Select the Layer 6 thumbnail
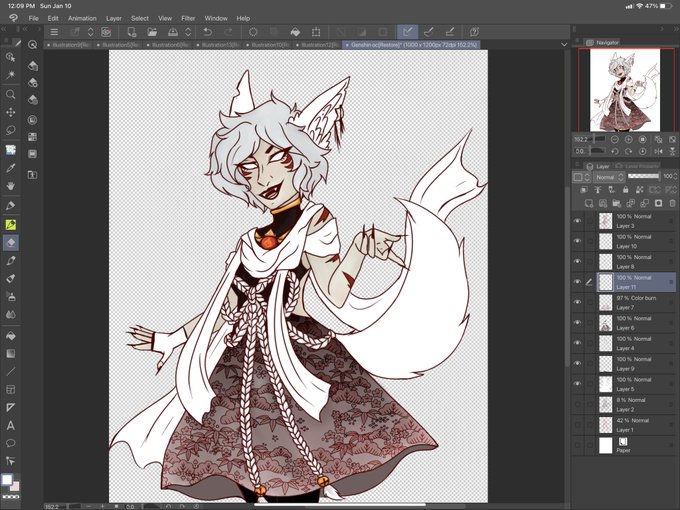Image resolution: width=680 pixels, height=510 pixels. [x=605, y=323]
